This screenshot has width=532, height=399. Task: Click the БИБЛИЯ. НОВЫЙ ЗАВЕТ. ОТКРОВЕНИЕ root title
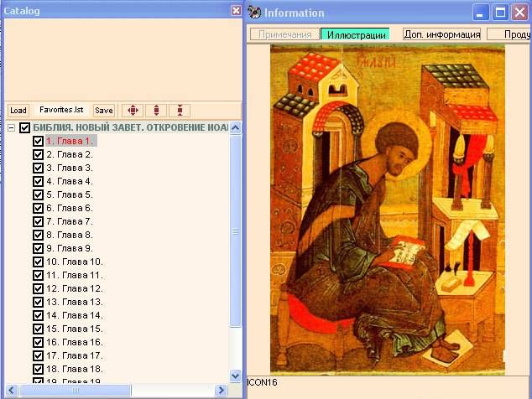click(131, 127)
